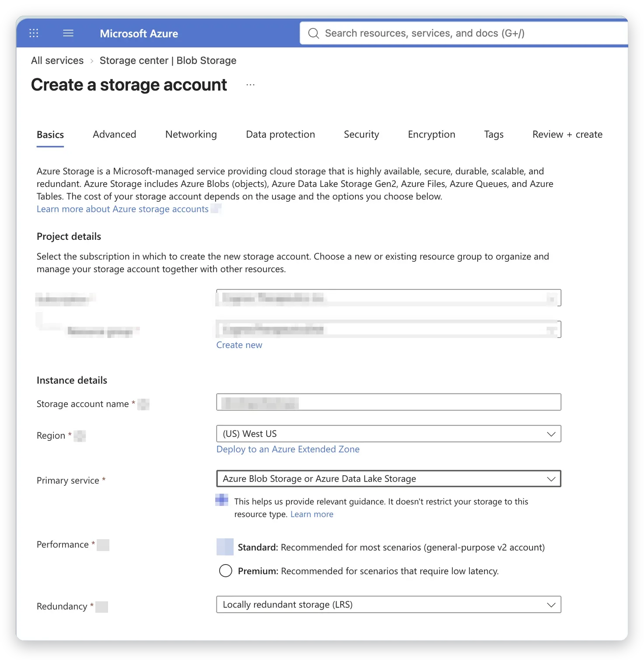Select the Basics tab
This screenshot has width=644, height=660.
click(x=50, y=135)
